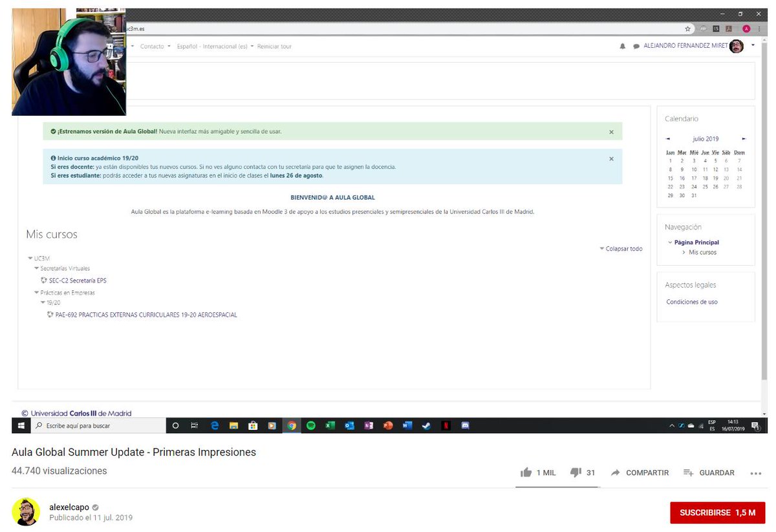The image size is (776, 532).
Task: Open the messages speech-bubble icon
Action: click(x=636, y=47)
